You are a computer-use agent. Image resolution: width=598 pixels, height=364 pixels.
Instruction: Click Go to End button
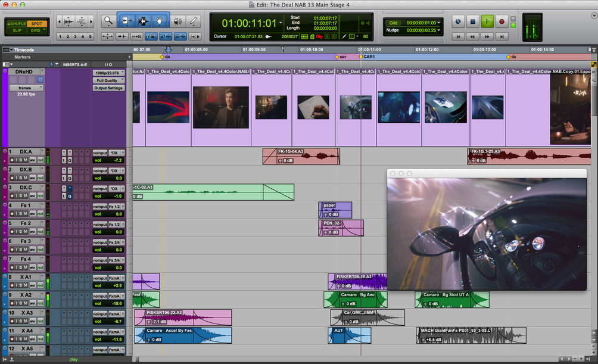click(x=502, y=36)
